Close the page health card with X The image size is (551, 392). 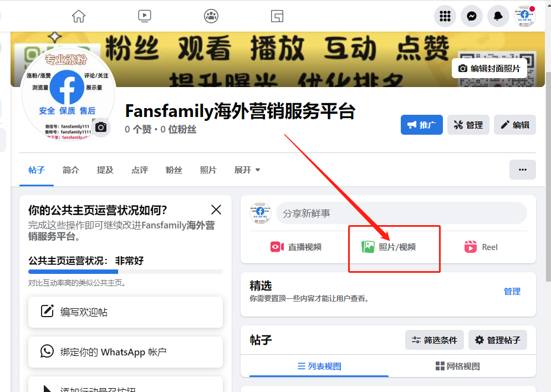click(x=216, y=210)
